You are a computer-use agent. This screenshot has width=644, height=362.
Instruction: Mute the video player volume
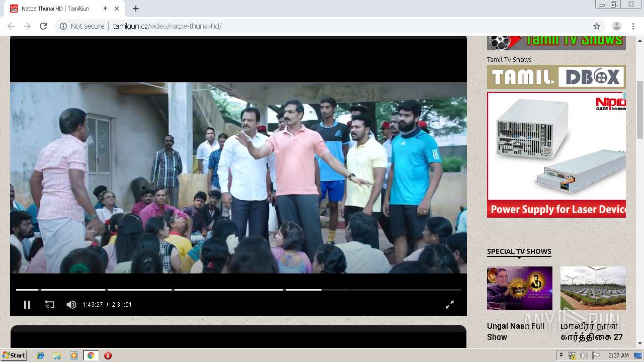71,304
